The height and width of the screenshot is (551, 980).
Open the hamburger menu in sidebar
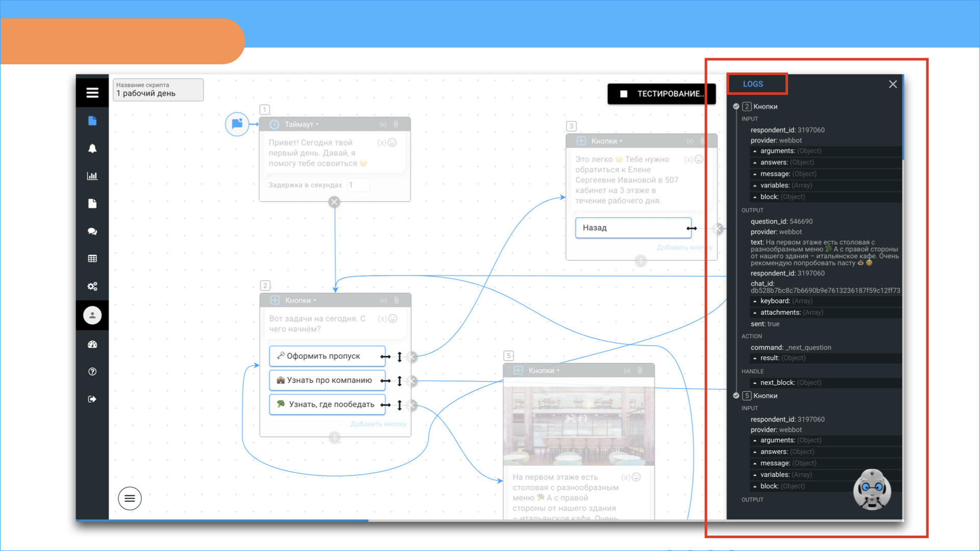(x=92, y=92)
